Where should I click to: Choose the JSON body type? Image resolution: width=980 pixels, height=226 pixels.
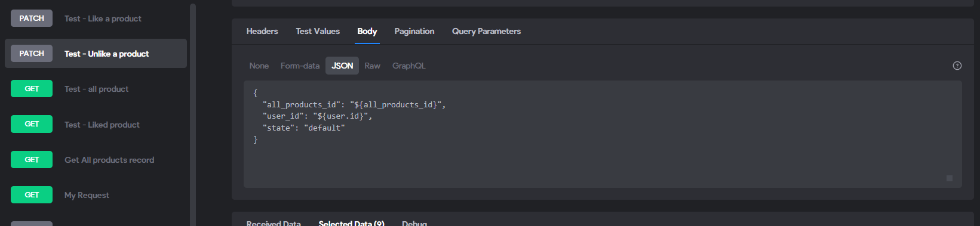[342, 66]
